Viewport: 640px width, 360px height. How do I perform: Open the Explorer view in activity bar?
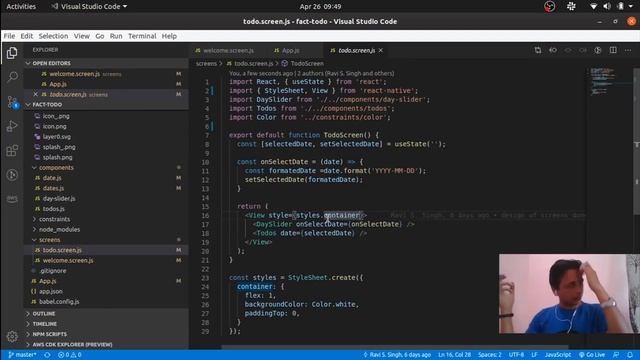tap(12, 53)
